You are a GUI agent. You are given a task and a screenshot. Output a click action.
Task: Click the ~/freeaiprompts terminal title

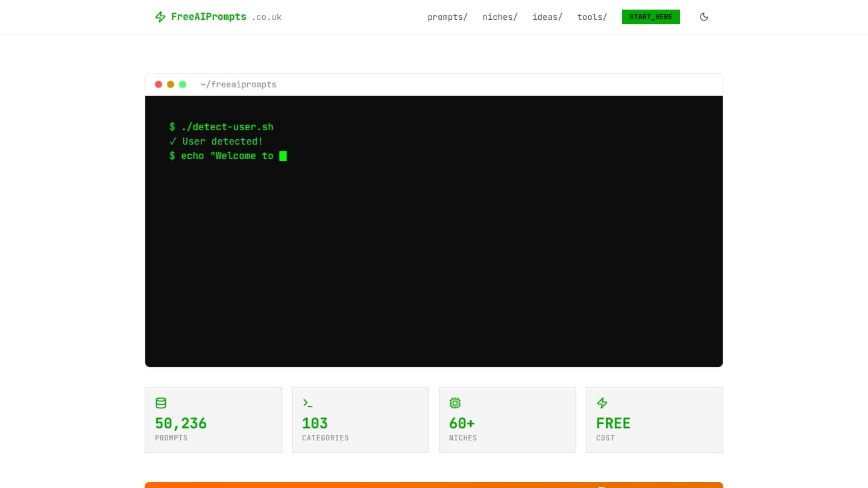[x=239, y=84]
